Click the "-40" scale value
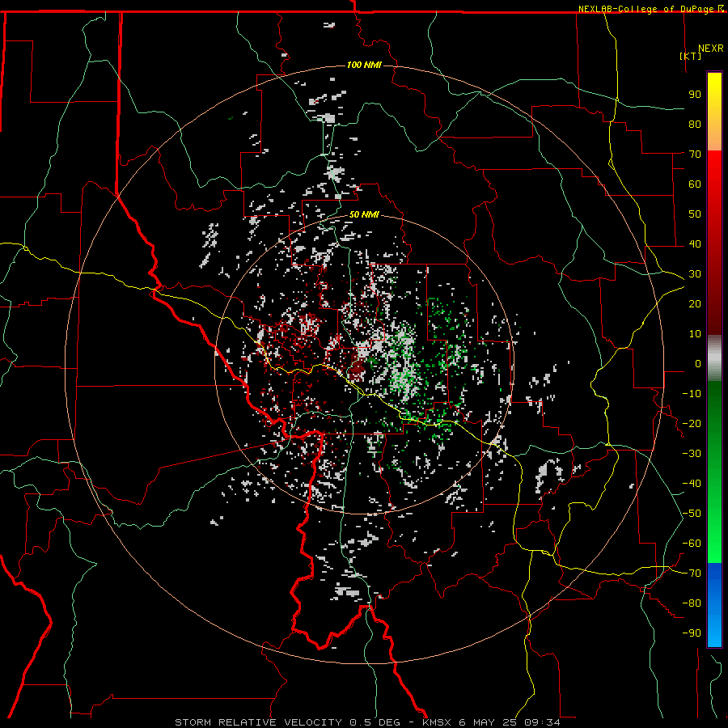This screenshot has height=728, width=728. tap(692, 484)
